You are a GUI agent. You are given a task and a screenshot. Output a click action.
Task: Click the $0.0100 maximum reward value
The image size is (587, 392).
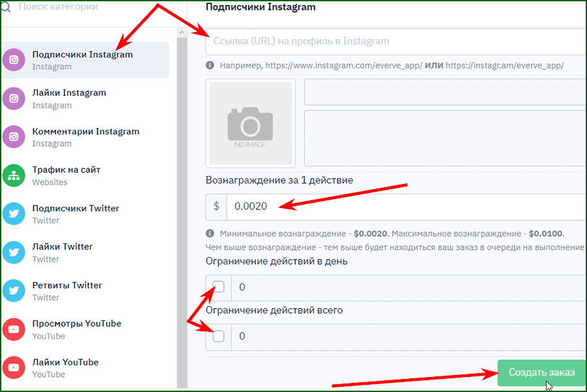pos(545,234)
